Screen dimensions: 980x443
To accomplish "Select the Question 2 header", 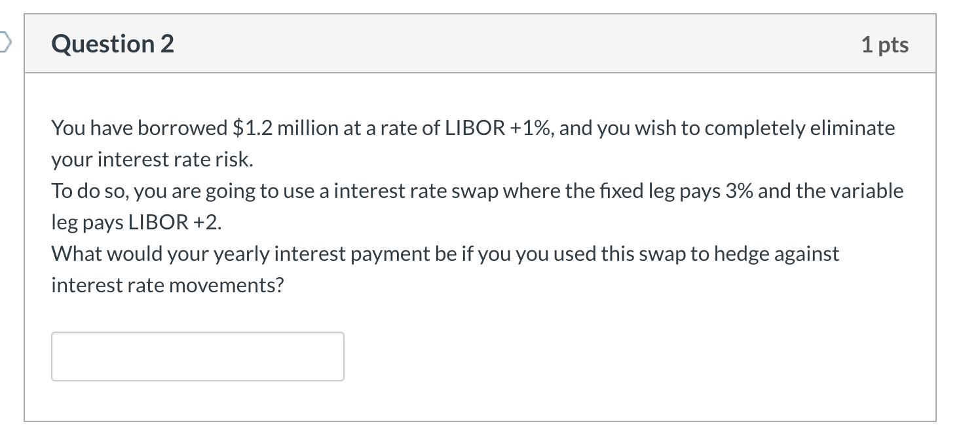I will click(112, 43).
